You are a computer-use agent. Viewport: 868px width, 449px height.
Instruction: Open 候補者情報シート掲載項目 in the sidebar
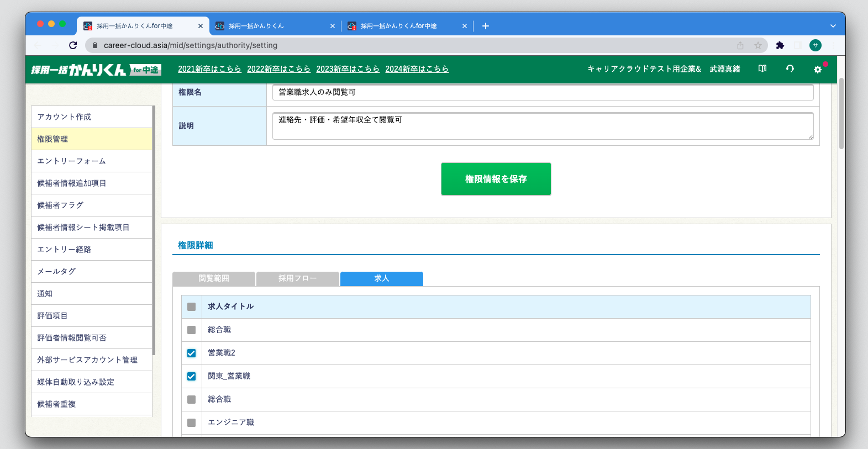click(x=92, y=228)
